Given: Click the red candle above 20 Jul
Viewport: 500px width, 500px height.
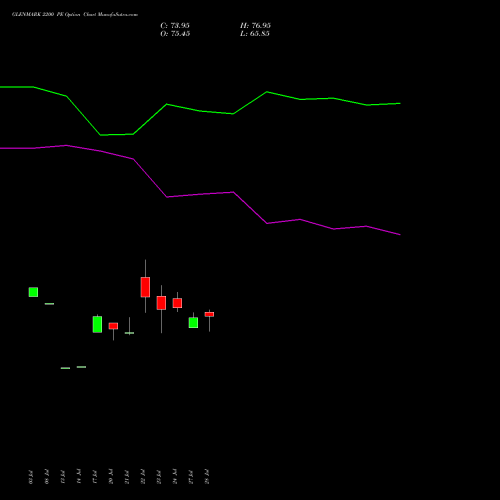Looking at the screenshot, I should click(113, 326).
